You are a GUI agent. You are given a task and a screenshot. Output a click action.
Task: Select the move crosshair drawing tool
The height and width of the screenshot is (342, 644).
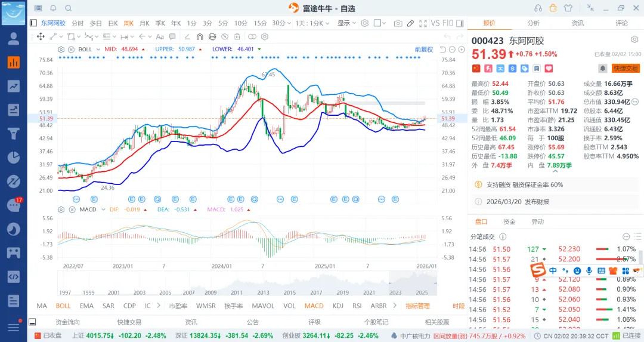41,36
